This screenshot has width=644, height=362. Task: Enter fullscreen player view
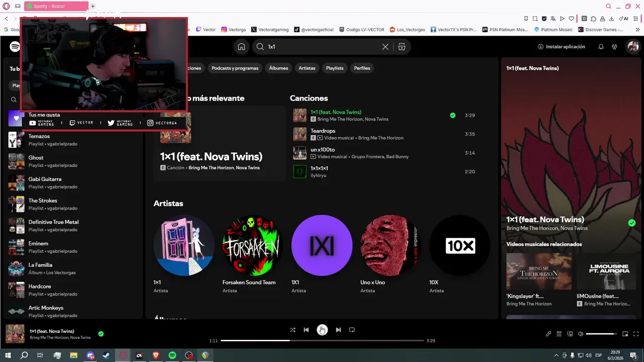pyautogui.click(x=636, y=334)
